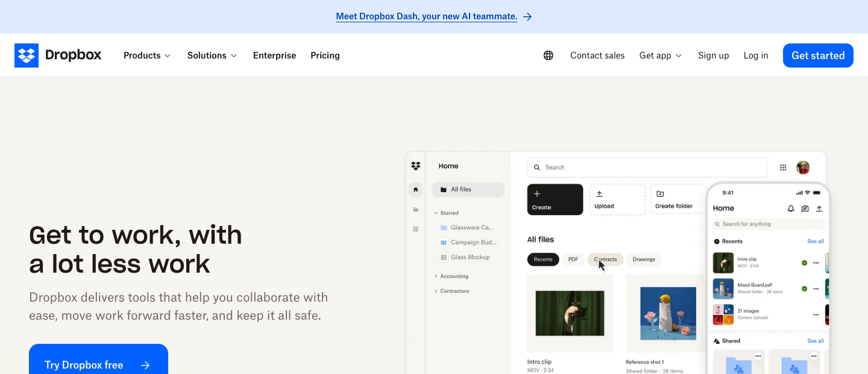868x374 pixels.
Task: Open the 21 images thumbnail on phone
Action: click(723, 315)
